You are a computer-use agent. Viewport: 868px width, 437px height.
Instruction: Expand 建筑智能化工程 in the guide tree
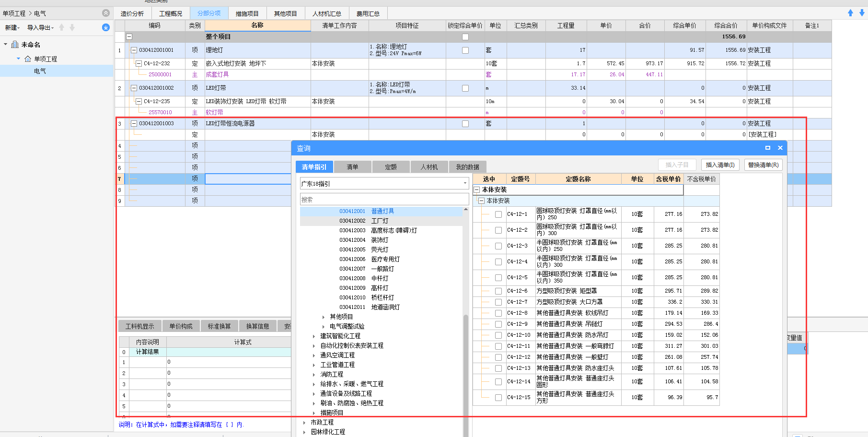(314, 336)
